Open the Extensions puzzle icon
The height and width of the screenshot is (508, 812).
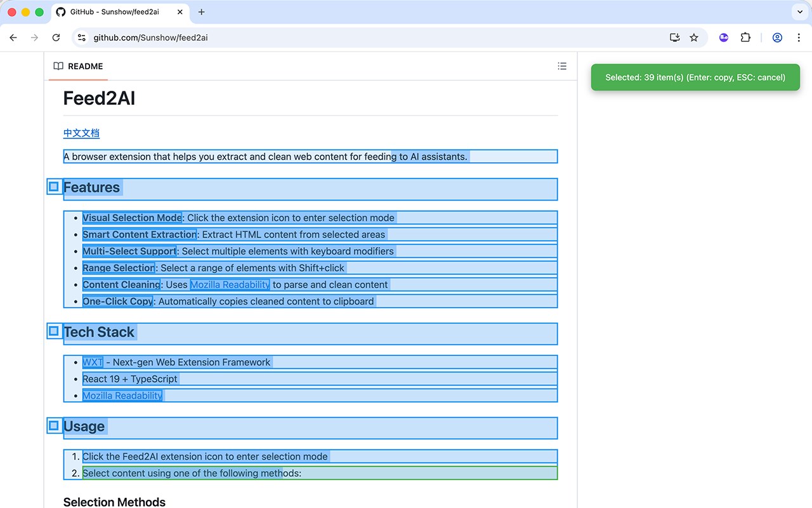[x=745, y=37]
